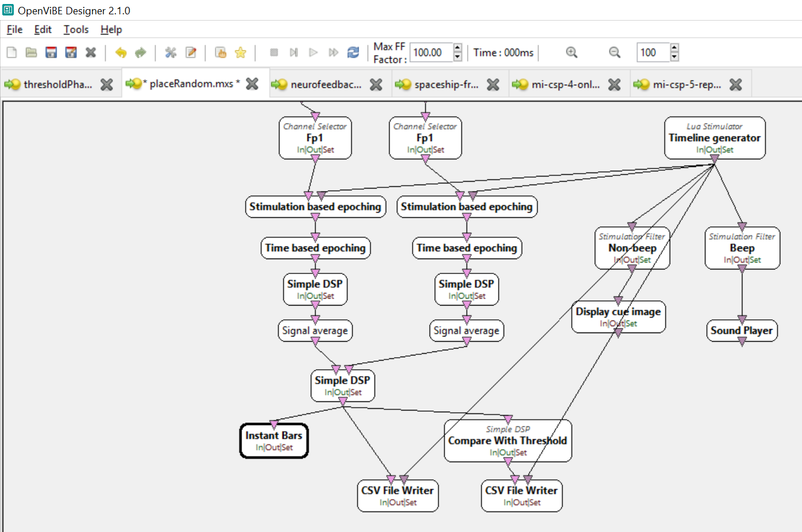
Task: Select the right Time based epoching box
Action: coord(467,248)
